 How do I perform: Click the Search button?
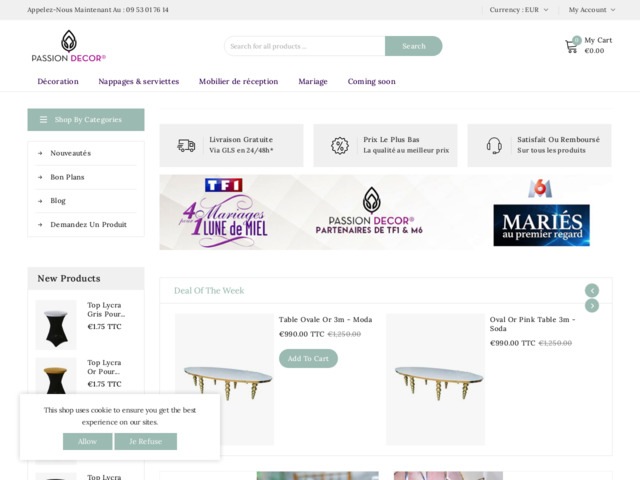413,46
